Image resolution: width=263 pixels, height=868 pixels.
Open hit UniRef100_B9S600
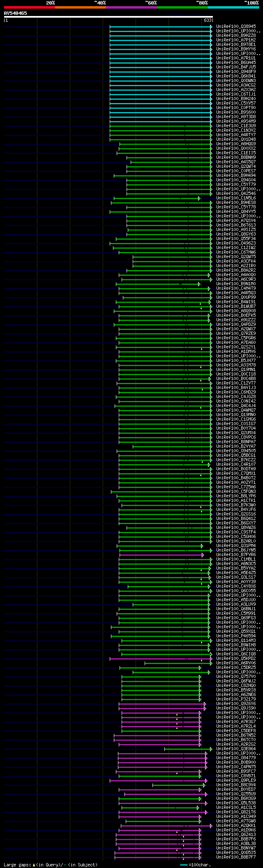tap(236, 112)
